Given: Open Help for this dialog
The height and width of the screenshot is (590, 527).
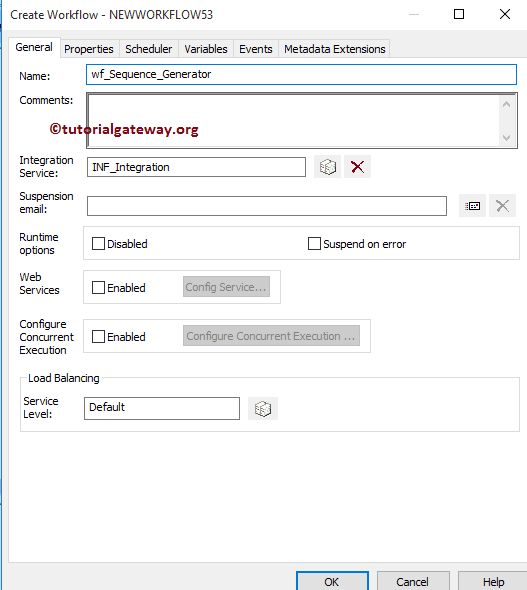Looking at the screenshot, I should pos(493,581).
